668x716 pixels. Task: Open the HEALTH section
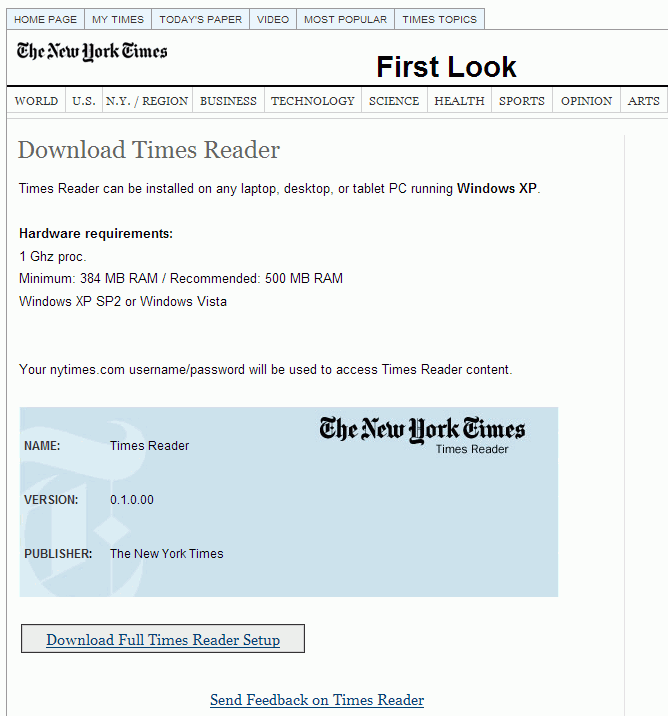[x=459, y=100]
